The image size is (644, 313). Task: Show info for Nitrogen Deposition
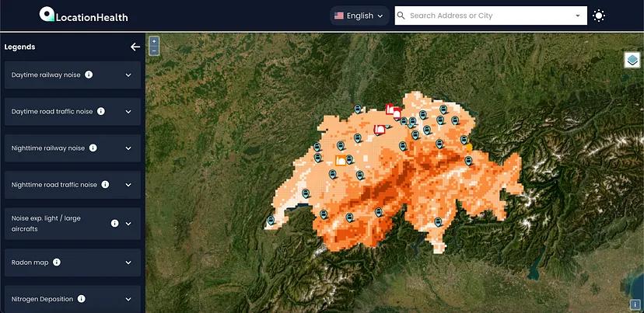pos(82,299)
